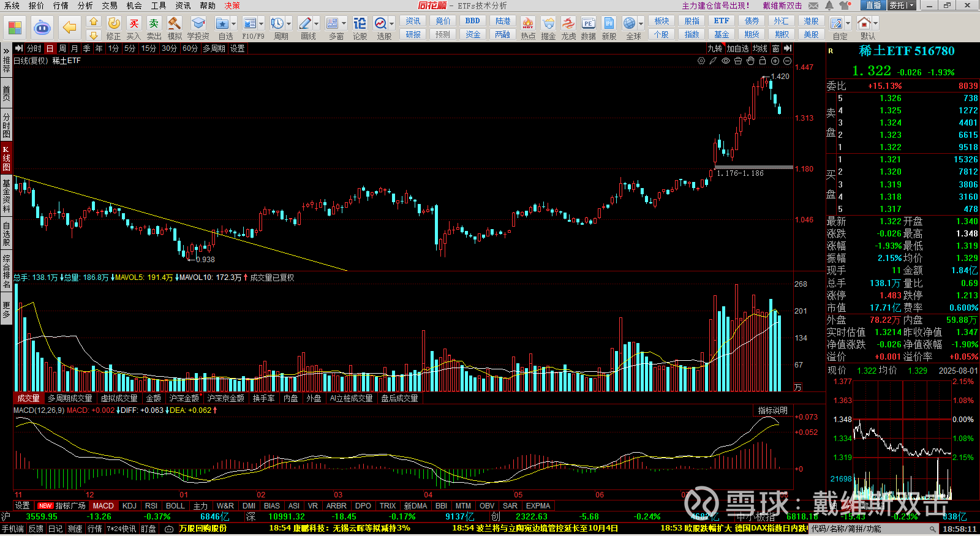Screen dimensions: 980x536
Task: Click the colorful home grid icon
Action: point(15,28)
